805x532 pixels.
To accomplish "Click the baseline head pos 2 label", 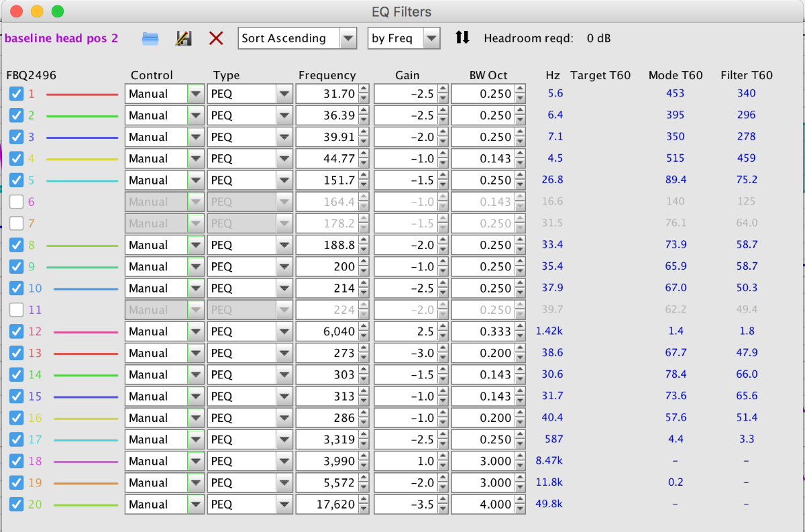I will (61, 38).
